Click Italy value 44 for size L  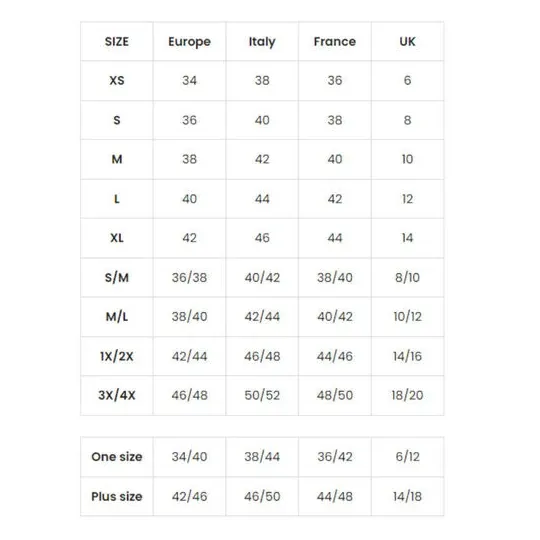(262, 199)
